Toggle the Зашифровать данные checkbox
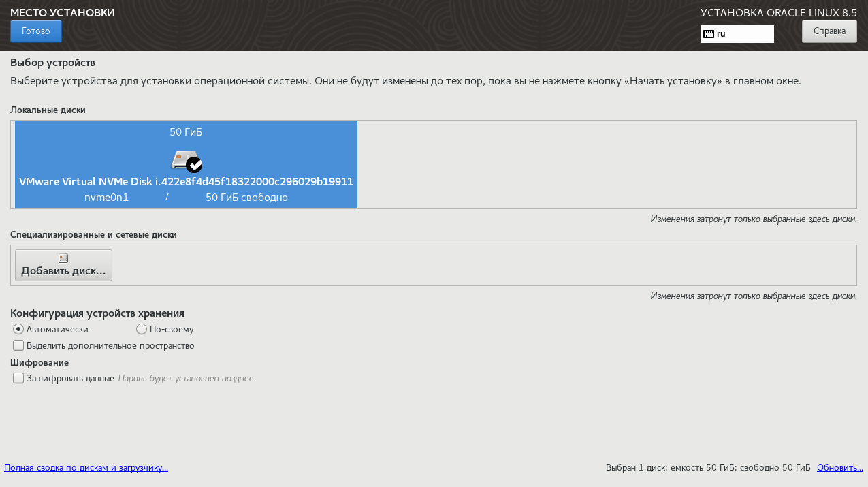 click(x=18, y=378)
